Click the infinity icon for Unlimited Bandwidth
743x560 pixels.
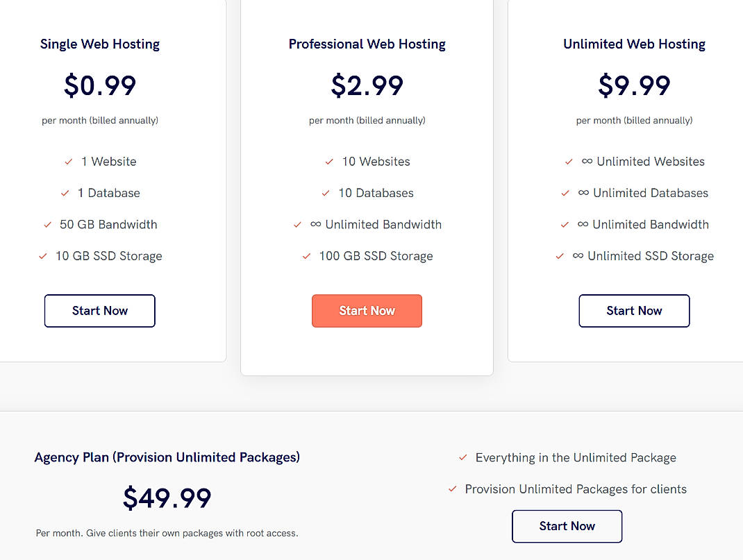point(317,224)
